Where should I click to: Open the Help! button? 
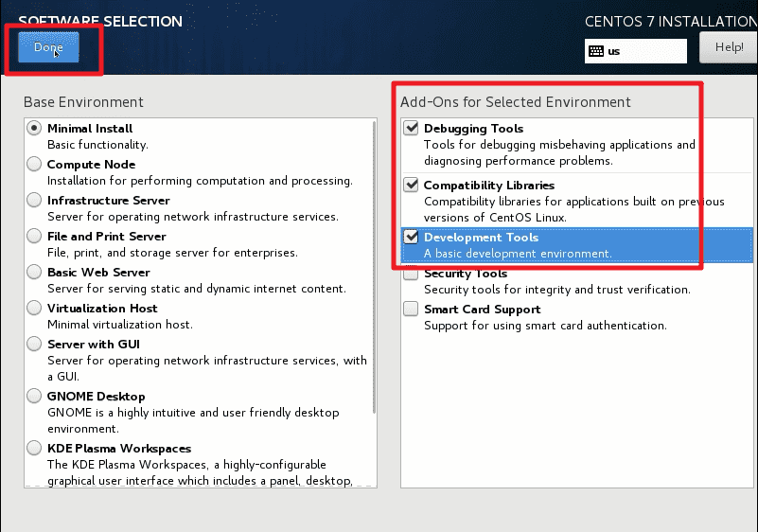[x=729, y=47]
